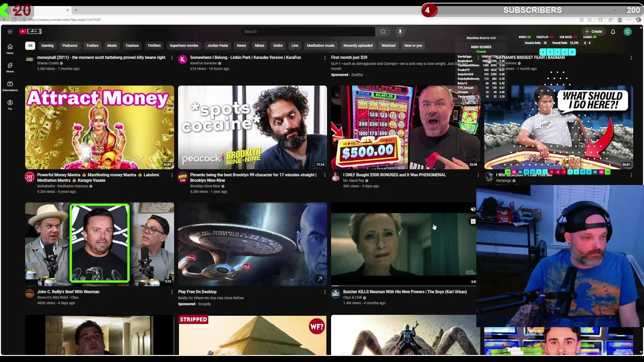Image resolution: width=644 pixels, height=362 pixels.
Task: Select the All filter chip
Action: [x=30, y=46]
